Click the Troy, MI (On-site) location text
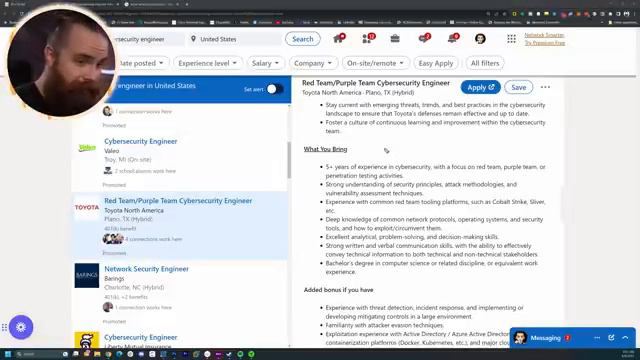This screenshot has height=360, width=640. click(x=127, y=160)
